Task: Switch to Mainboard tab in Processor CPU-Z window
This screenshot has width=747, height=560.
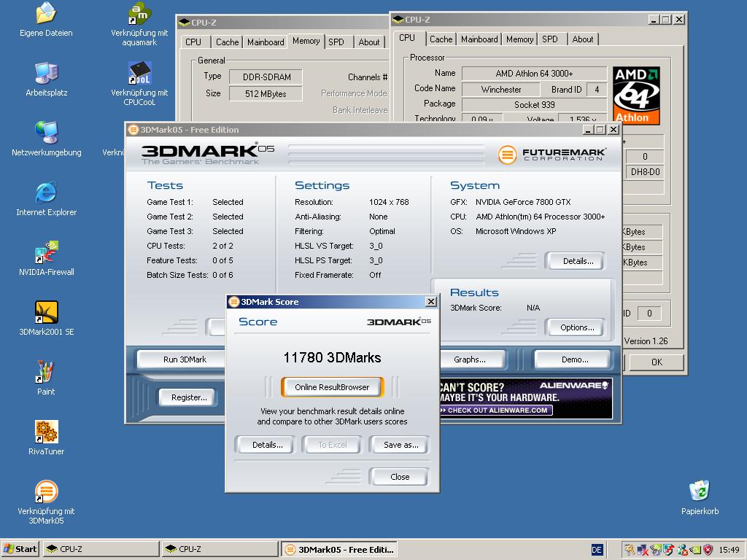Action: (x=479, y=39)
